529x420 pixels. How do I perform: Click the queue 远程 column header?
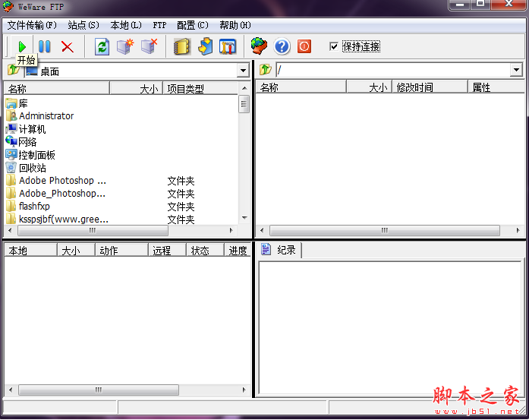(x=167, y=251)
